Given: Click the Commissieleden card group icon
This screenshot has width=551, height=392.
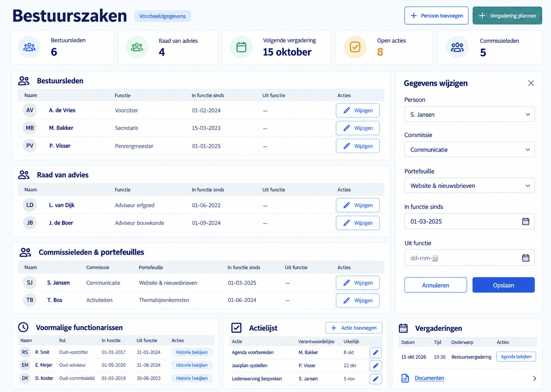Looking at the screenshot, I should point(457,47).
